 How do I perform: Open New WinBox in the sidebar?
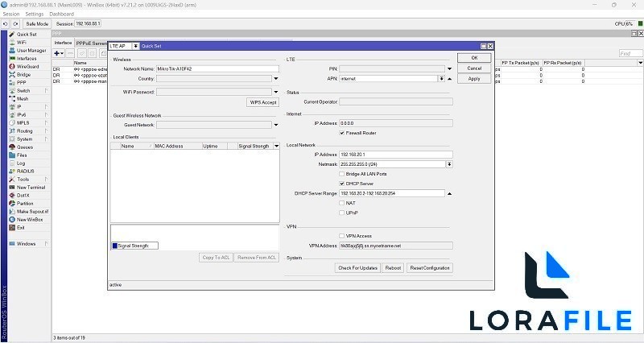point(30,220)
